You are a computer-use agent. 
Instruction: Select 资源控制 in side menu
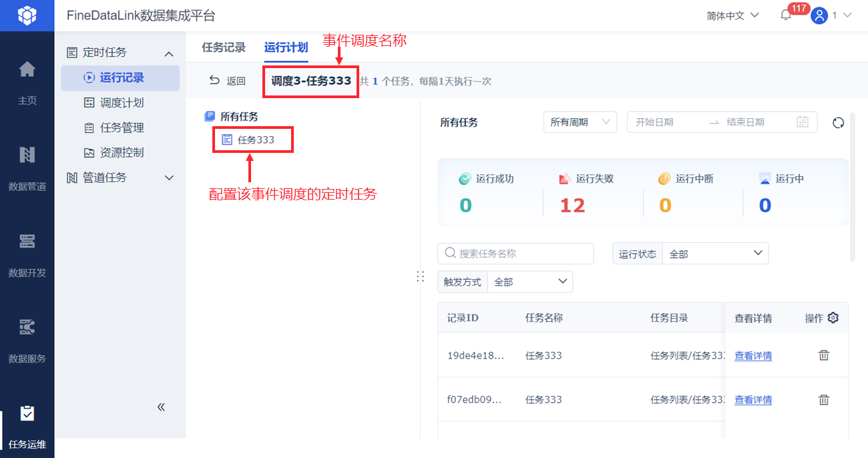120,152
